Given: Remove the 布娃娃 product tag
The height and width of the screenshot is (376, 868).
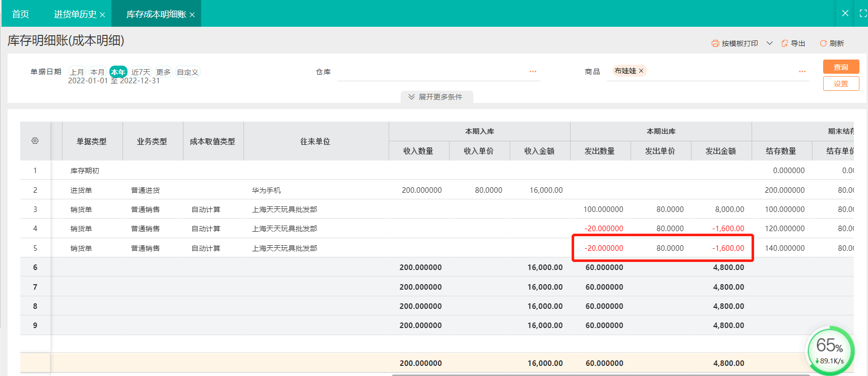Looking at the screenshot, I should (641, 71).
